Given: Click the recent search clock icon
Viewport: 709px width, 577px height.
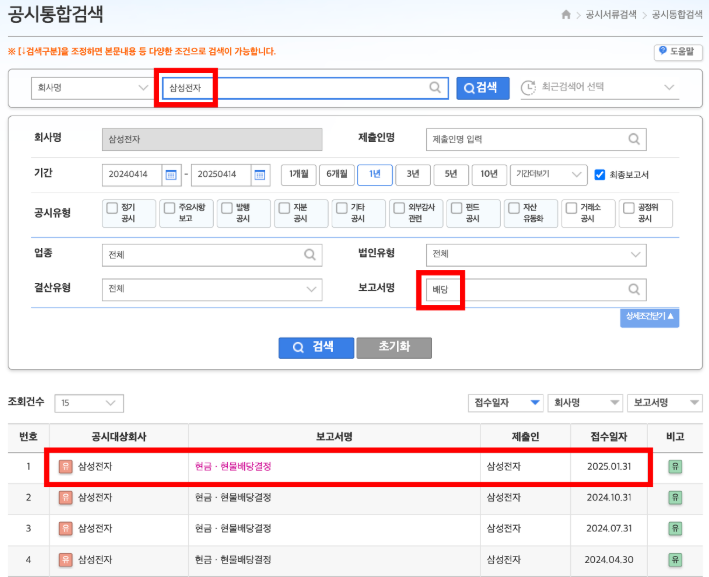Looking at the screenshot, I should (x=528, y=87).
